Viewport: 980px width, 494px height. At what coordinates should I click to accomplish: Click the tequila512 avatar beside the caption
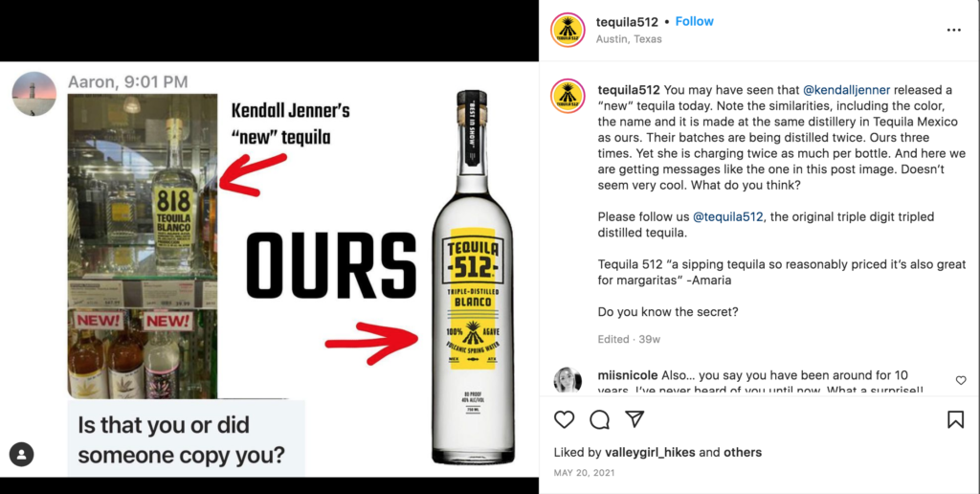click(568, 96)
